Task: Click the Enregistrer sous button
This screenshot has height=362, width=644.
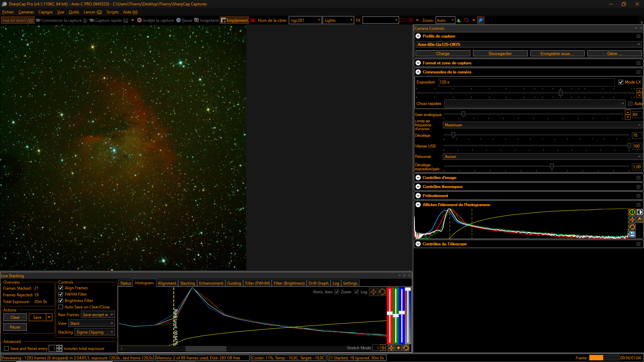Action: [557, 54]
